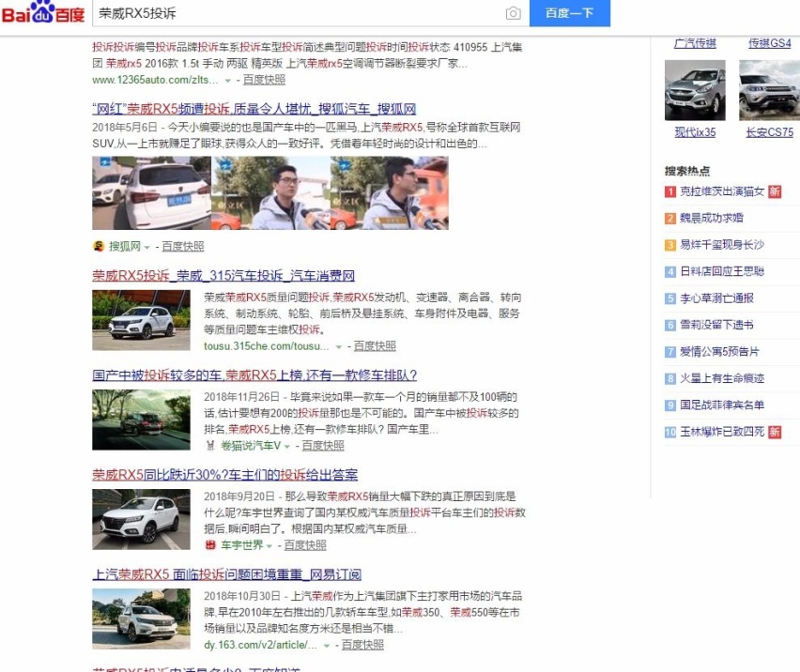Open hot search 雪莉没留下遗书

(716, 325)
